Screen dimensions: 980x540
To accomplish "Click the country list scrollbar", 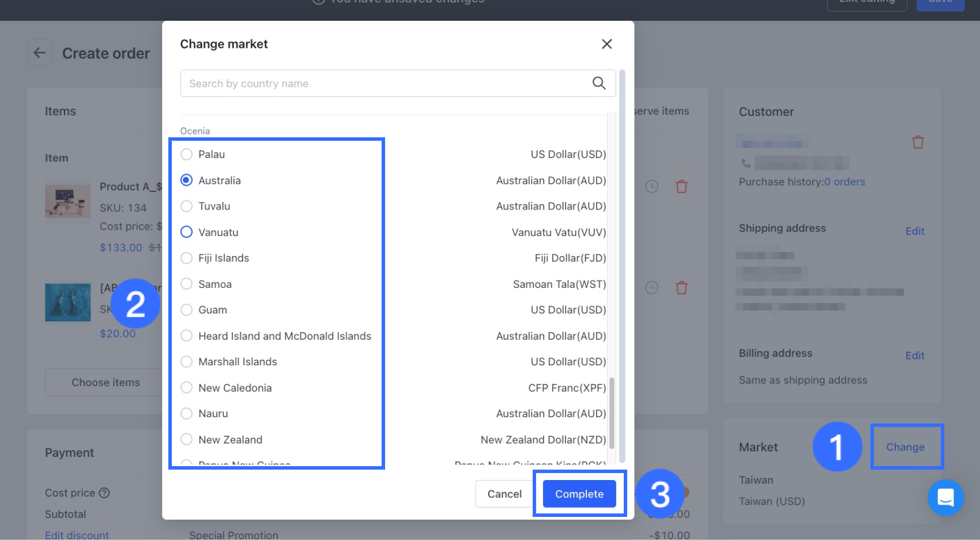I will tap(612, 412).
